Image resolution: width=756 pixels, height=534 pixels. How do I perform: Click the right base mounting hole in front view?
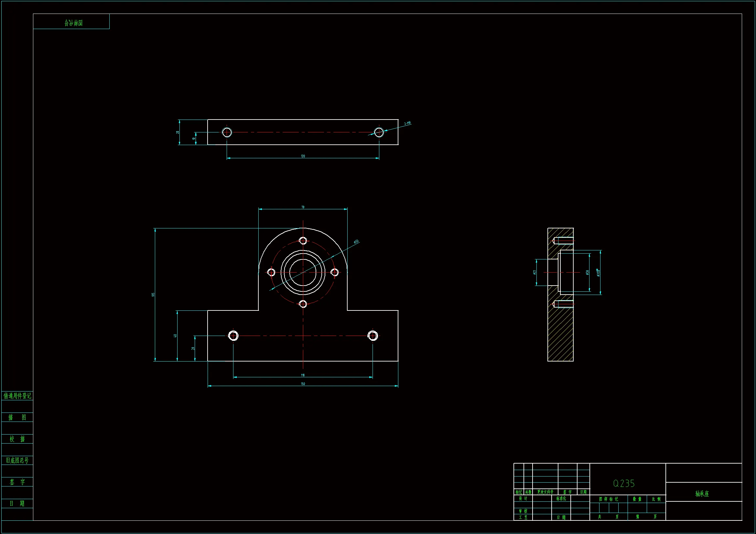tap(373, 336)
